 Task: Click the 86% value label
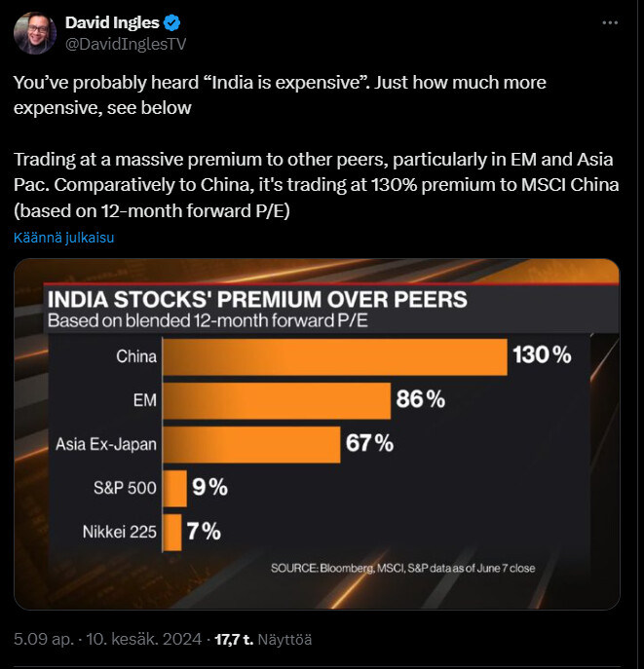(x=421, y=399)
